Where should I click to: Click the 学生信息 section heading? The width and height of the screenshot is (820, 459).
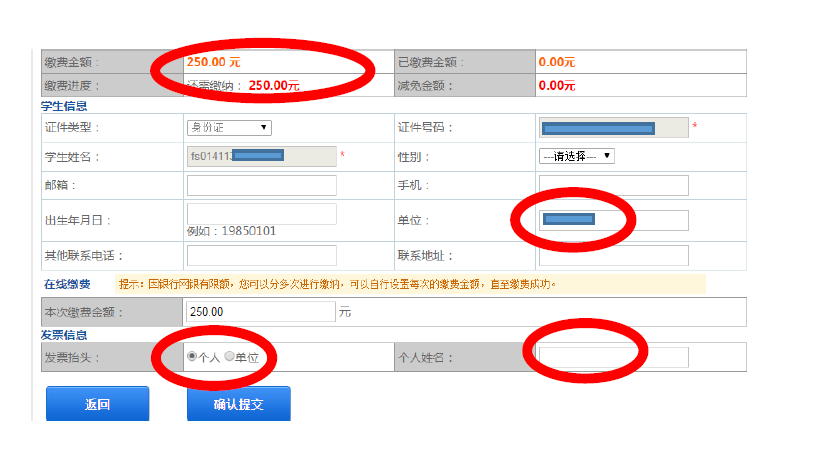point(64,105)
